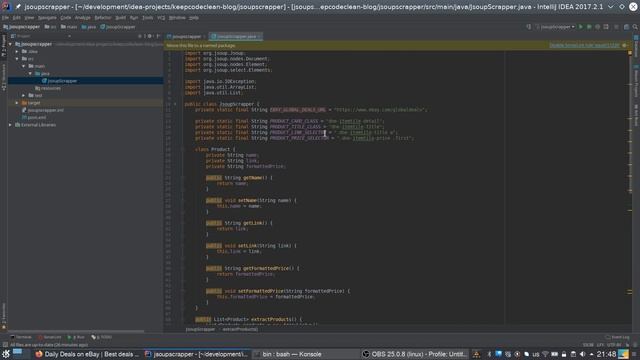Toggle the Database tool window on right edge
640x360 pixels.
636,46
